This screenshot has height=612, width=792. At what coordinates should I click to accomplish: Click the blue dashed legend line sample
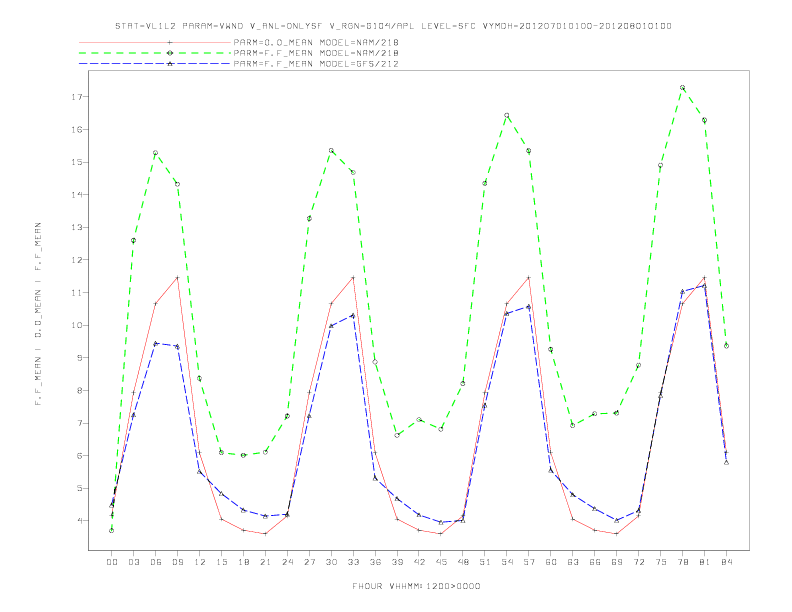[x=155, y=64]
